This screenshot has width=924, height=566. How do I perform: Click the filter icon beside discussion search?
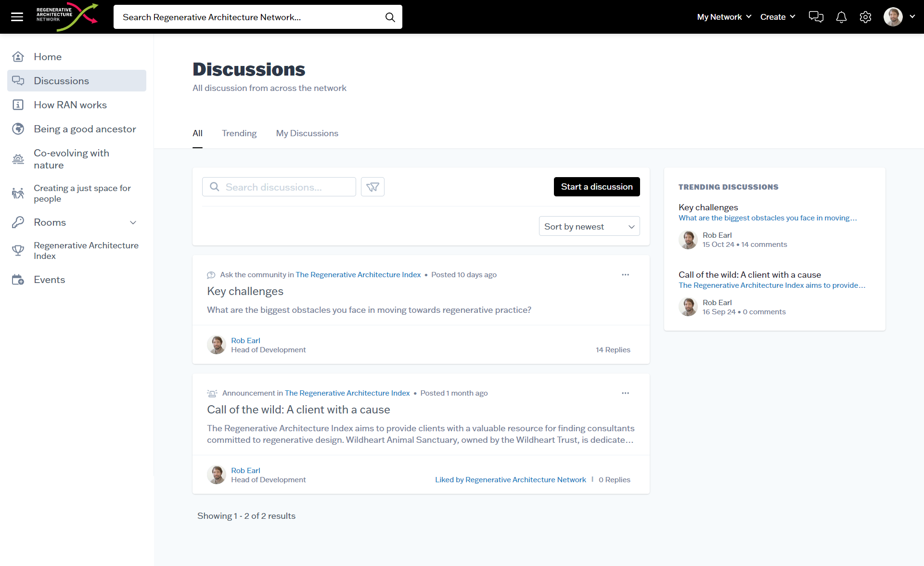point(372,187)
